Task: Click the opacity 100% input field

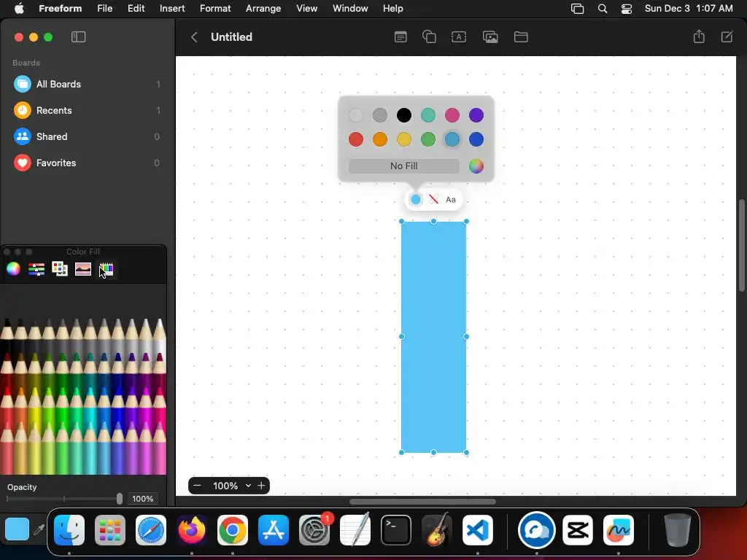Action: [143, 499]
